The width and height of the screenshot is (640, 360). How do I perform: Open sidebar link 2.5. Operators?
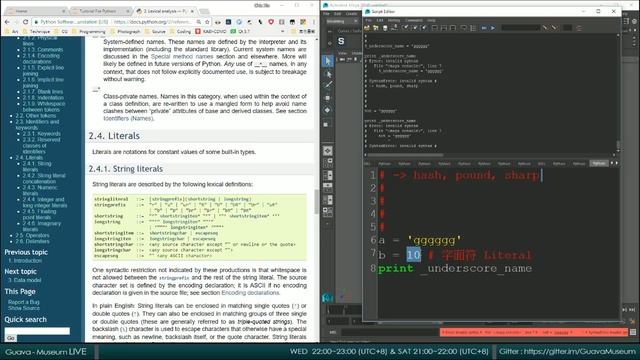[x=32, y=235]
